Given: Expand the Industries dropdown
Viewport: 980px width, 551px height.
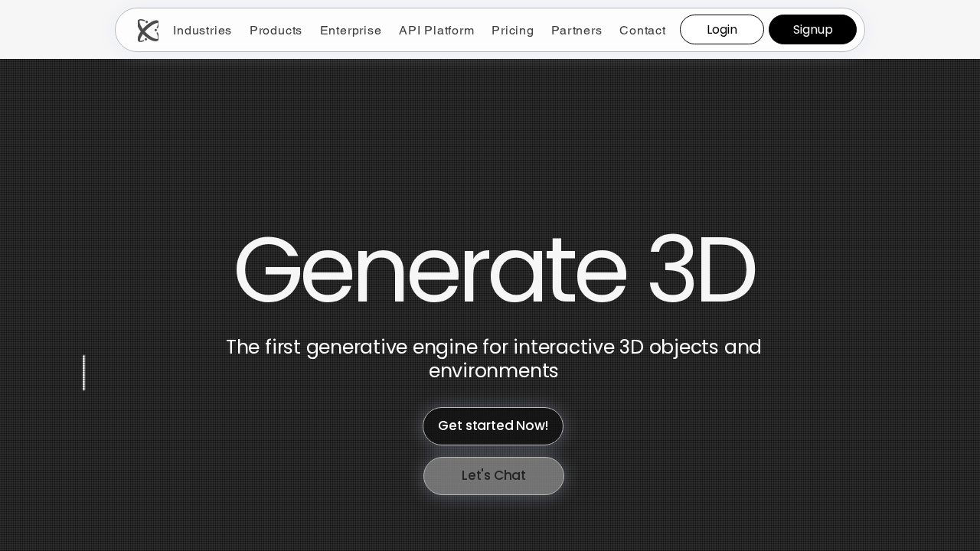Looking at the screenshot, I should coord(202,30).
